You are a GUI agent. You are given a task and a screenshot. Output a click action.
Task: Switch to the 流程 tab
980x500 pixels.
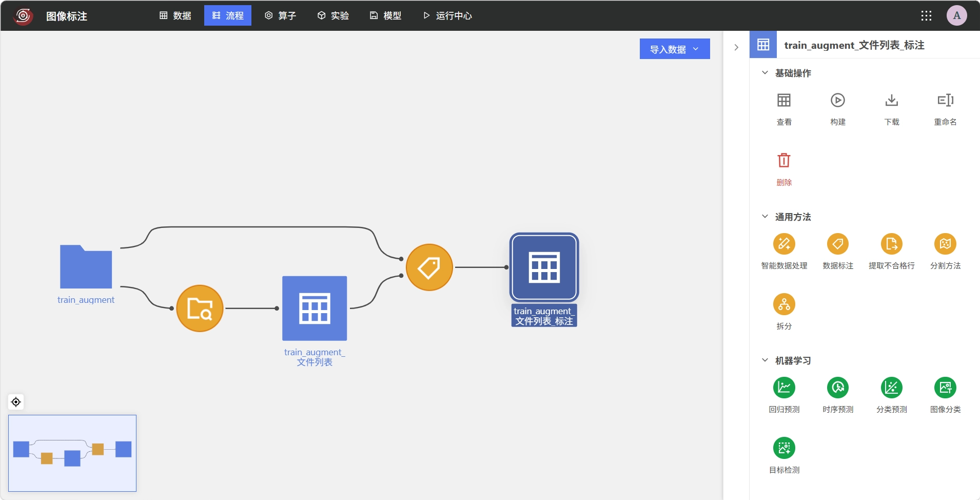228,15
